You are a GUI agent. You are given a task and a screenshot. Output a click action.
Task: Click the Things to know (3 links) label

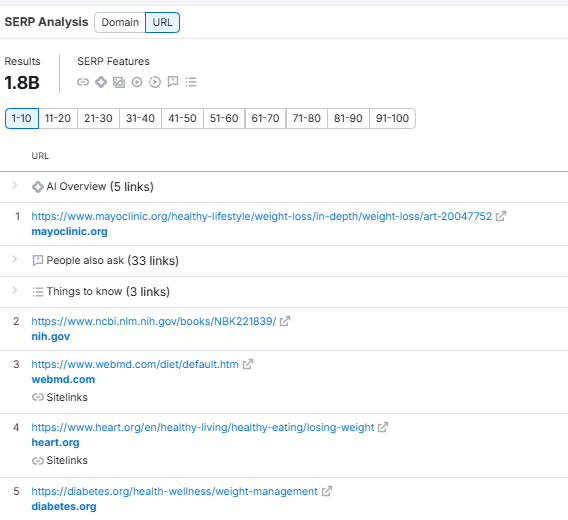[108, 292]
